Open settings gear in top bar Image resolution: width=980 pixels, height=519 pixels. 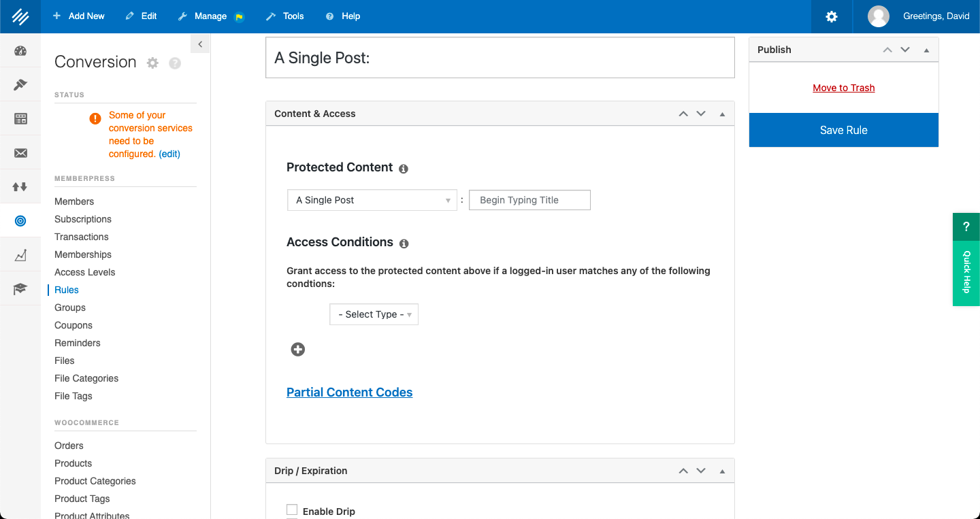click(831, 16)
